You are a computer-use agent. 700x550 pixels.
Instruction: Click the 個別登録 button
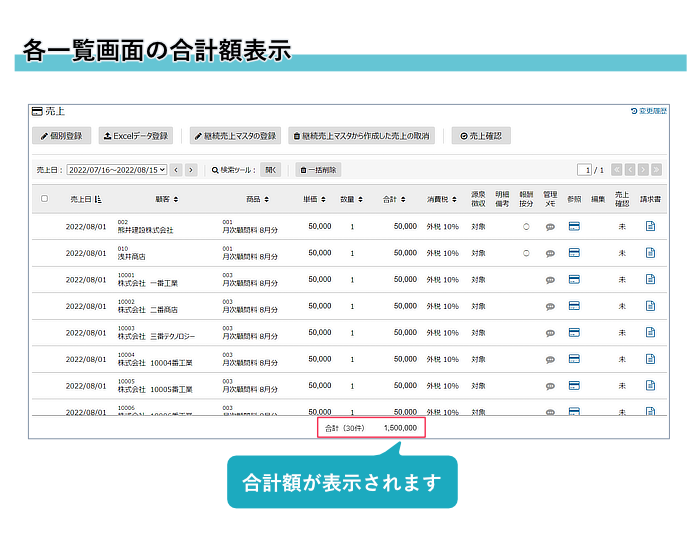tap(62, 135)
